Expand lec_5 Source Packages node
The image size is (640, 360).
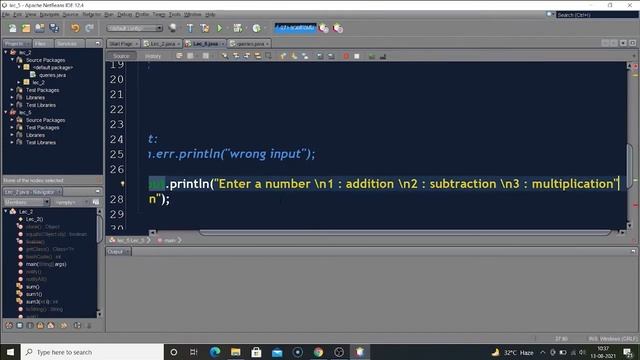tap(12, 120)
